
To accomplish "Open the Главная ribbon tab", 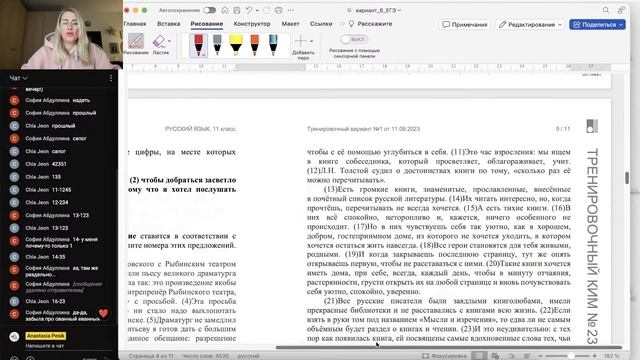I will (135, 24).
